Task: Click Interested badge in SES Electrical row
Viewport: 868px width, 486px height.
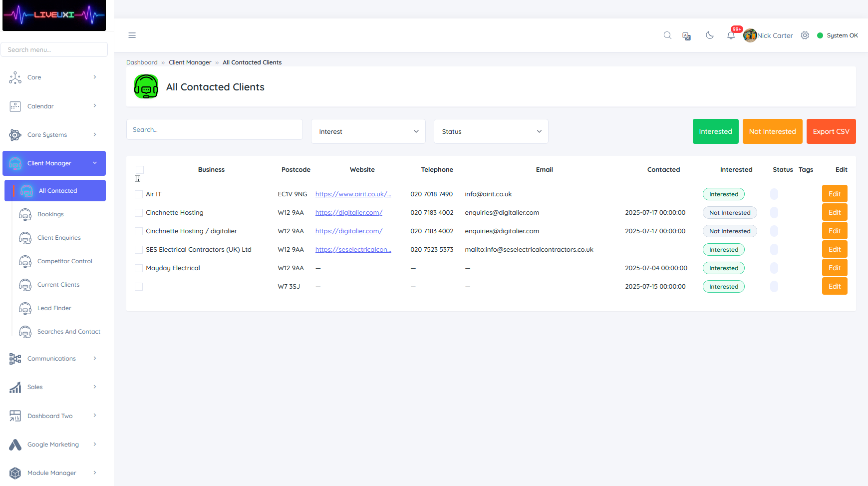Action: coord(723,250)
